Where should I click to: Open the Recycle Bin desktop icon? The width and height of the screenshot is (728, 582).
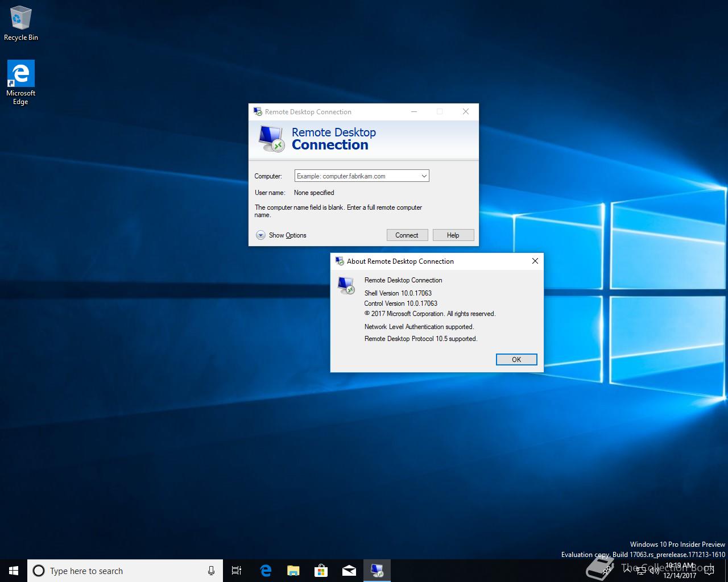(x=21, y=23)
